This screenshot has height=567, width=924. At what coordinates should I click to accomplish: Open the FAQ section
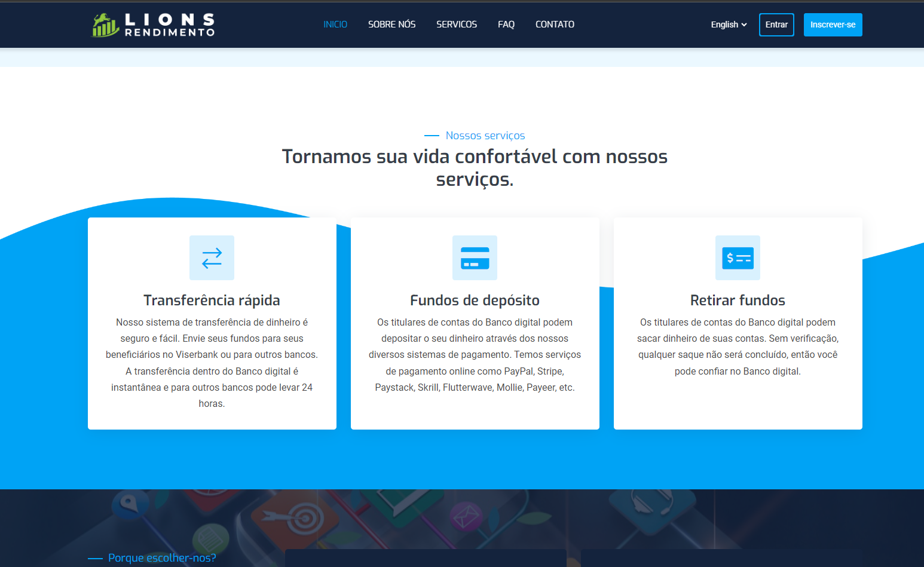[x=506, y=24]
